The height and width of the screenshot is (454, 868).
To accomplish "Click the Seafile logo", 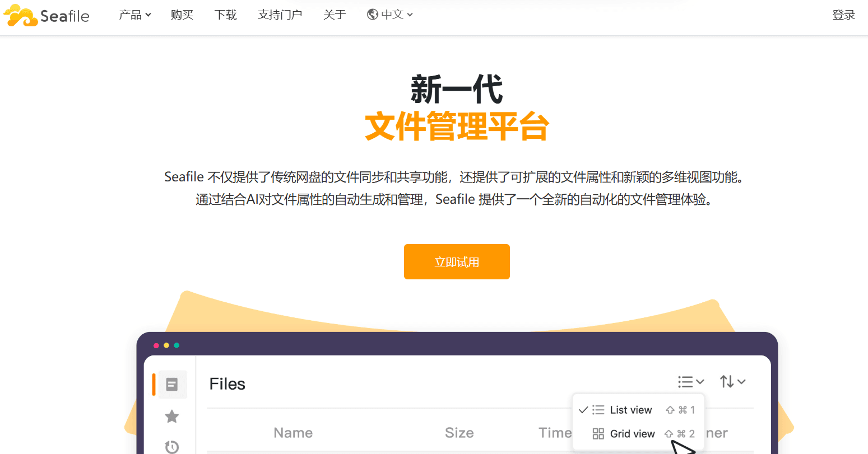I will (47, 16).
